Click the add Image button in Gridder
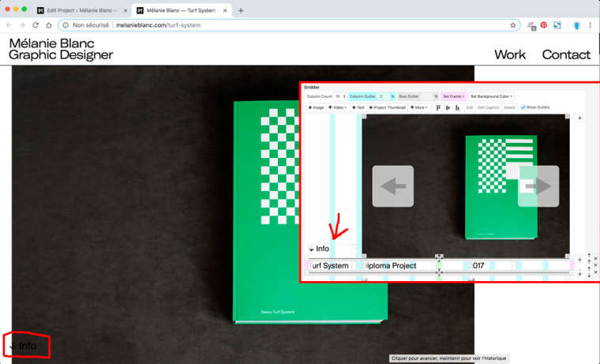The height and width of the screenshot is (364, 600). (316, 107)
